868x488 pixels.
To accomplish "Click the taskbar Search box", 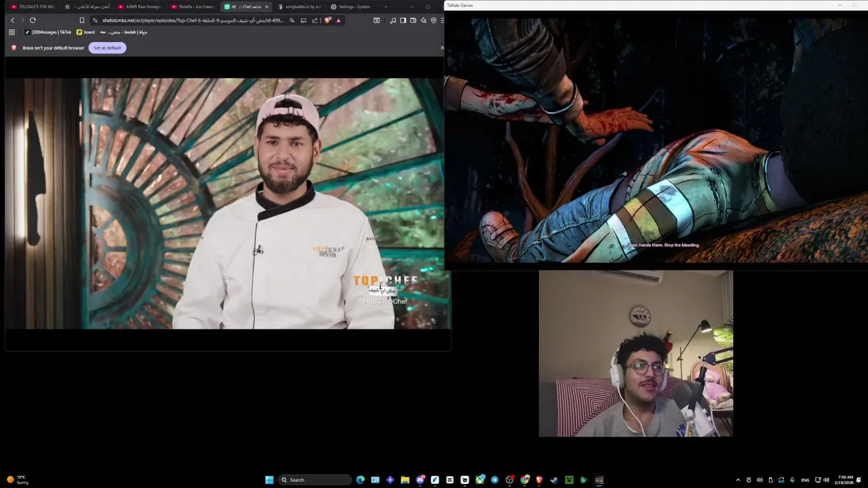I will coord(315,480).
